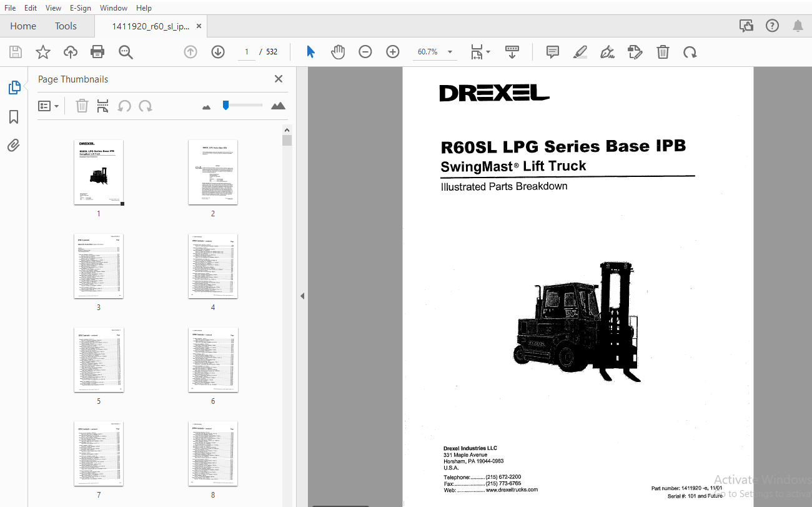Select the page 4 thumbnail
The image size is (812, 507).
(x=213, y=266)
